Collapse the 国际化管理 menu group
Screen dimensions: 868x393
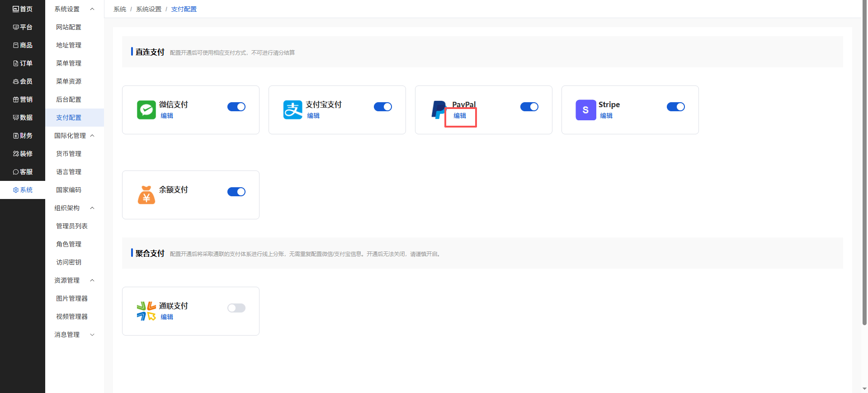pos(75,136)
